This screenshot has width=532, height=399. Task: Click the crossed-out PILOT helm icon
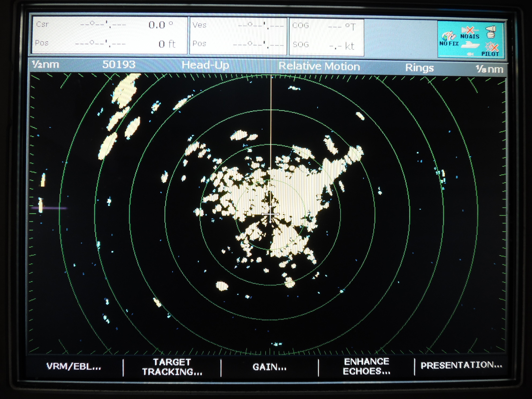click(x=491, y=47)
